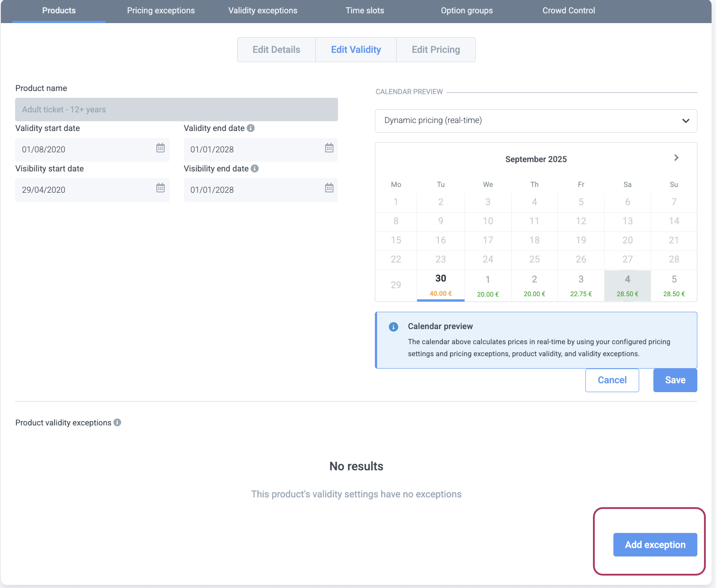
Task: Open the Time slots tab
Action: pyautogui.click(x=365, y=11)
